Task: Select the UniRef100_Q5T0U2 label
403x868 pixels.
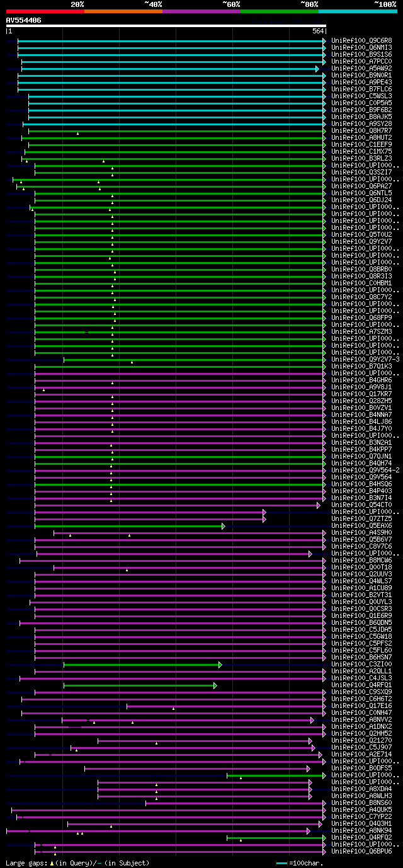Action: tap(361, 234)
